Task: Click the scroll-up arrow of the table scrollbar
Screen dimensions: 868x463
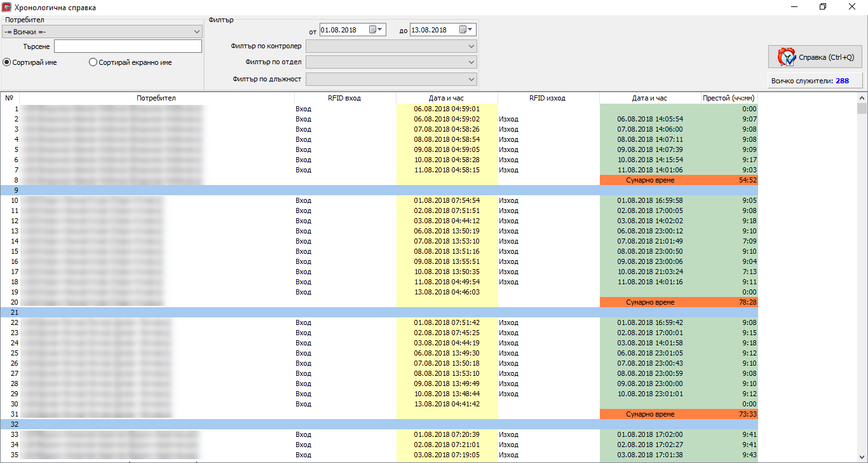Action: pos(862,98)
